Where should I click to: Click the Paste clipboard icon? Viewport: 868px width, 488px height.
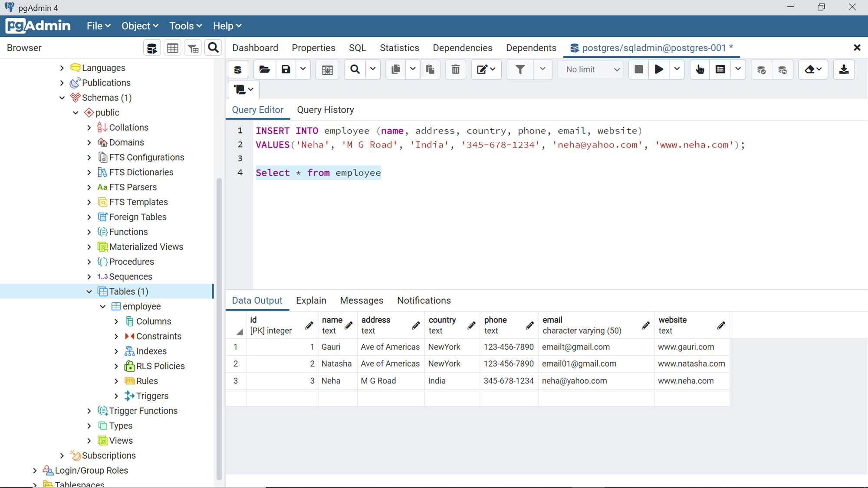pyautogui.click(x=430, y=69)
